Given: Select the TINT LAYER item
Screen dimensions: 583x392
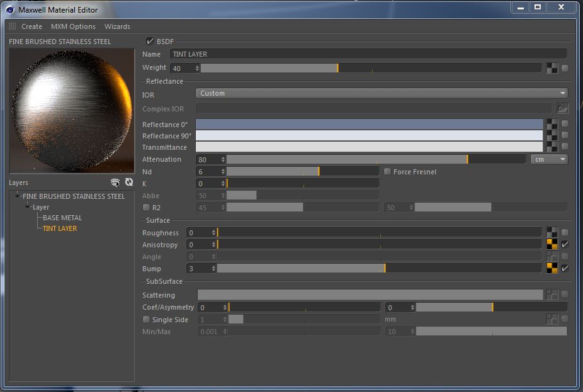Looking at the screenshot, I should [60, 228].
